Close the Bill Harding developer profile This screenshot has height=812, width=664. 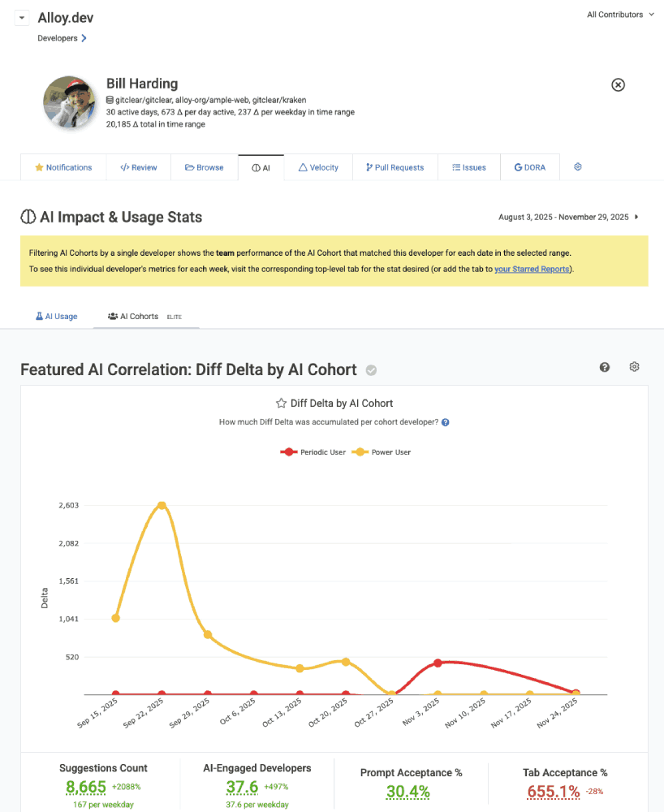[618, 84]
